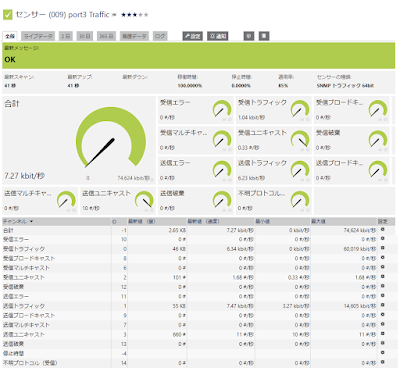Set sensor priority to one star
Screen dimensions: 400x371
[x=124, y=15]
